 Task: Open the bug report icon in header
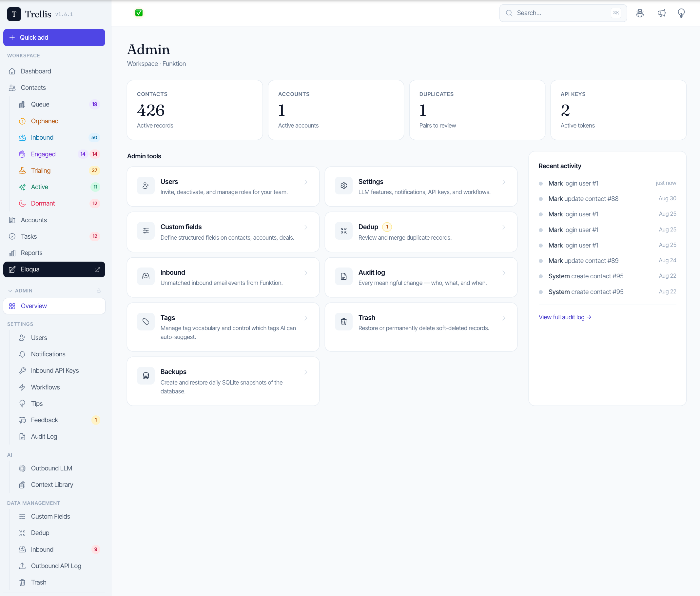click(x=640, y=13)
